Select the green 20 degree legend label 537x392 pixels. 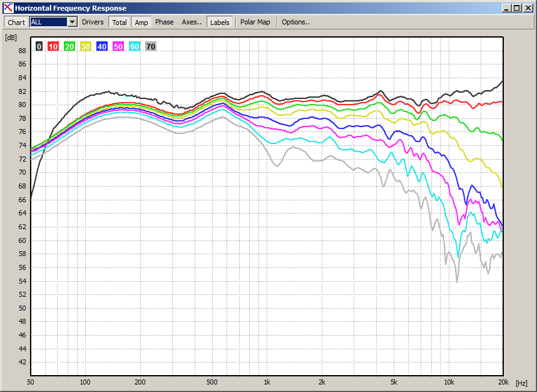(x=69, y=46)
